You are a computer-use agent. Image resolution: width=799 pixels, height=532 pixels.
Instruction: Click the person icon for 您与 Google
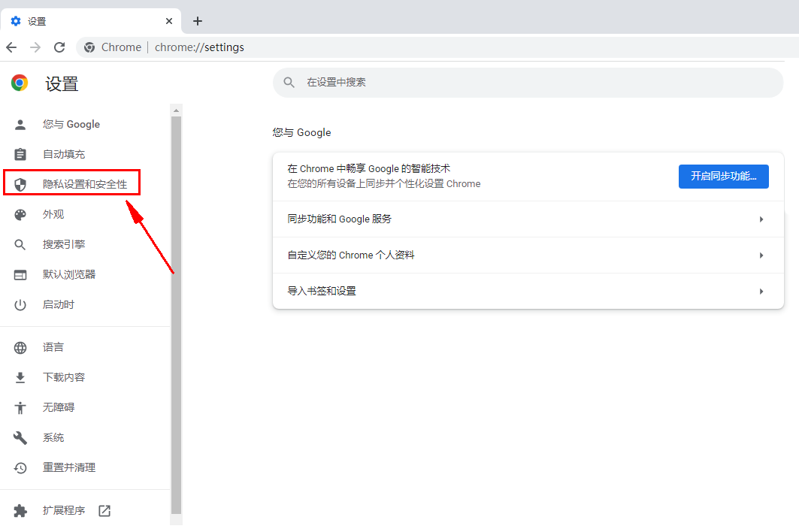[x=20, y=124]
